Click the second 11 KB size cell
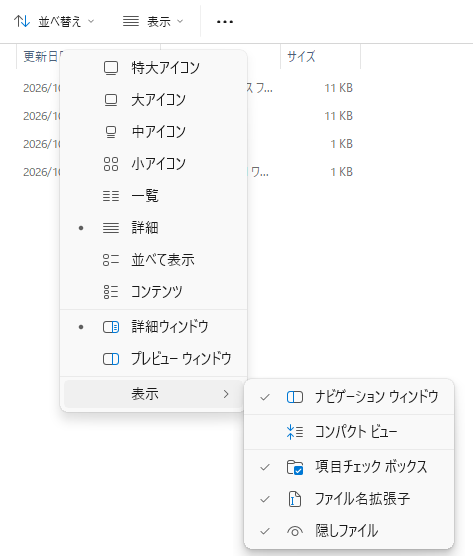The height and width of the screenshot is (556, 473). pyautogui.click(x=339, y=116)
